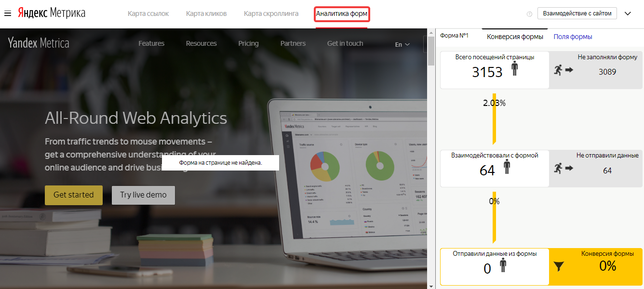Image resolution: width=644 pixels, height=289 pixels.
Task: Click the Форма на странице не найдена message
Action: [220, 163]
